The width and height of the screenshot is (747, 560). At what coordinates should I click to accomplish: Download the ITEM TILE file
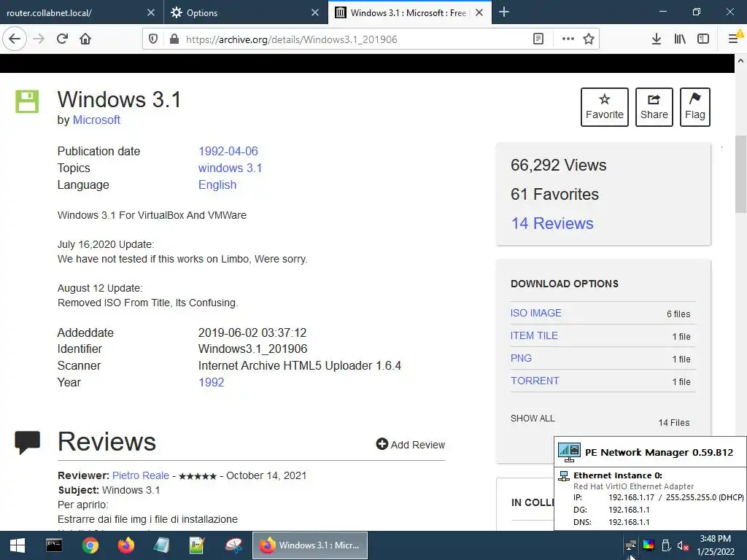[534, 335]
